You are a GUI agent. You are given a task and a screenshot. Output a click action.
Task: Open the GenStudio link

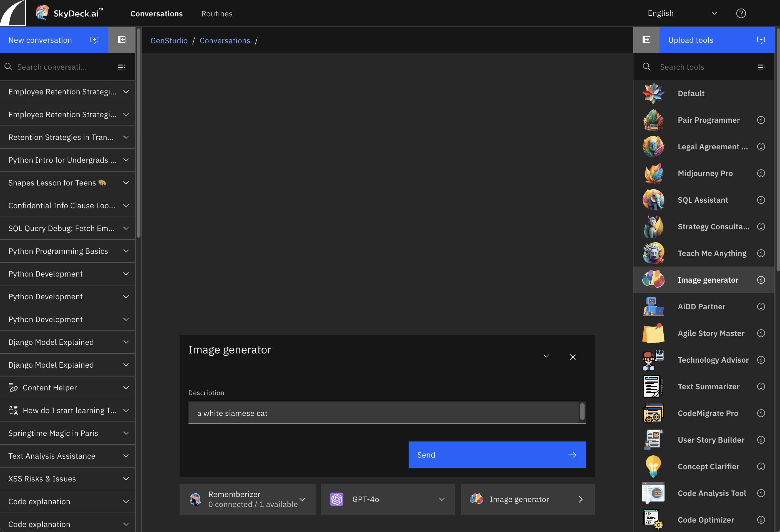(169, 40)
